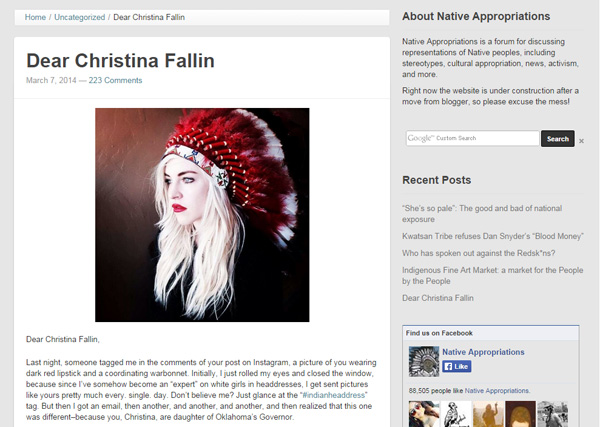600x427 pixels.
Task: Click the bird drawing fan thumbnail
Action: click(x=456, y=414)
